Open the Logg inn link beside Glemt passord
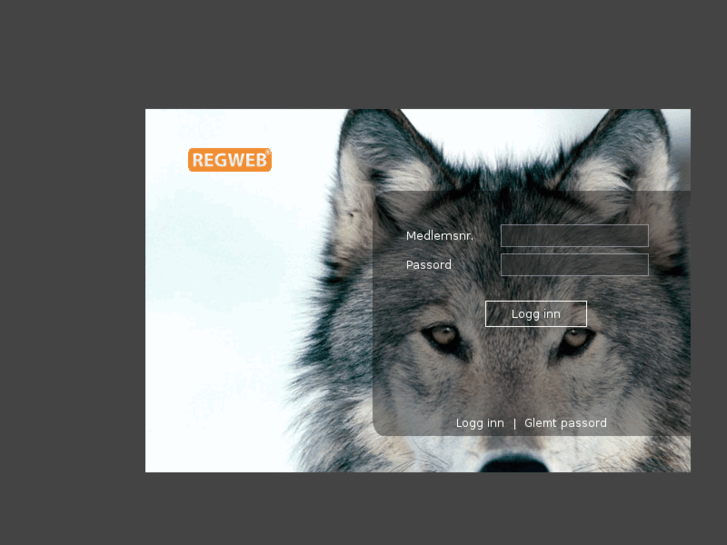The height and width of the screenshot is (545, 727). coord(480,423)
